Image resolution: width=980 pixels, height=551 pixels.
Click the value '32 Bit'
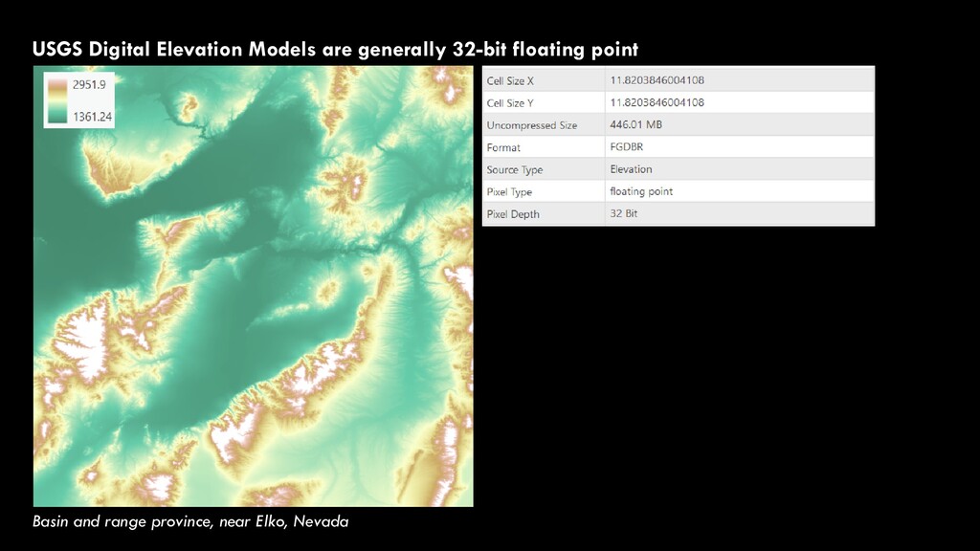click(x=624, y=213)
